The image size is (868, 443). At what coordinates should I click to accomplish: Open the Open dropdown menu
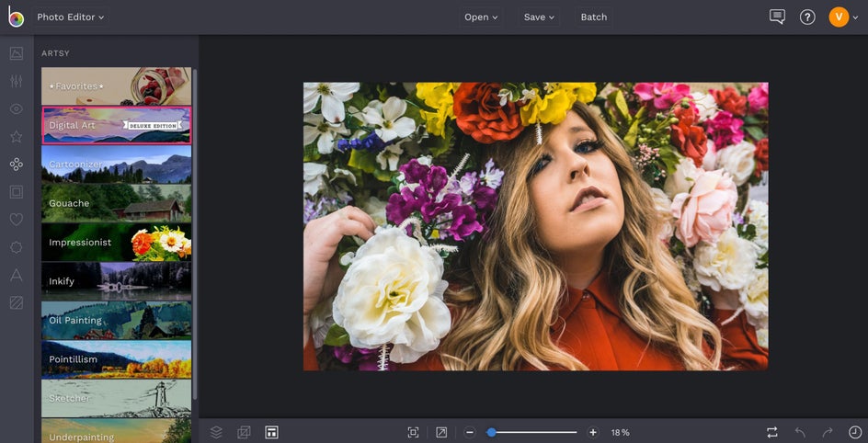pyautogui.click(x=481, y=17)
